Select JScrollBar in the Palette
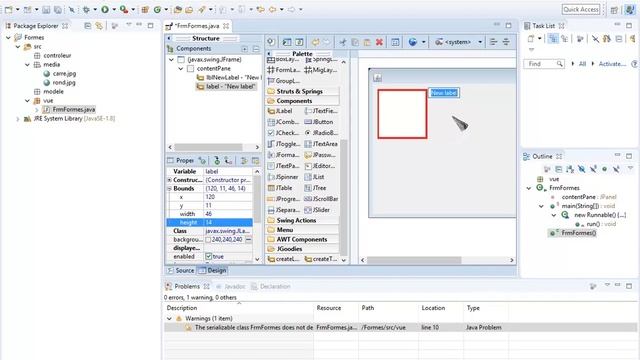This screenshot has height=360, width=640. [321, 199]
